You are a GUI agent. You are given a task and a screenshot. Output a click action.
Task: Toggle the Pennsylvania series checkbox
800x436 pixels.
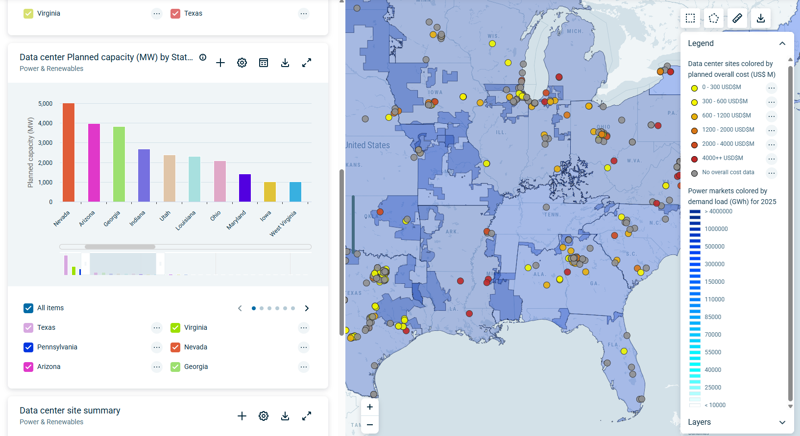click(28, 347)
